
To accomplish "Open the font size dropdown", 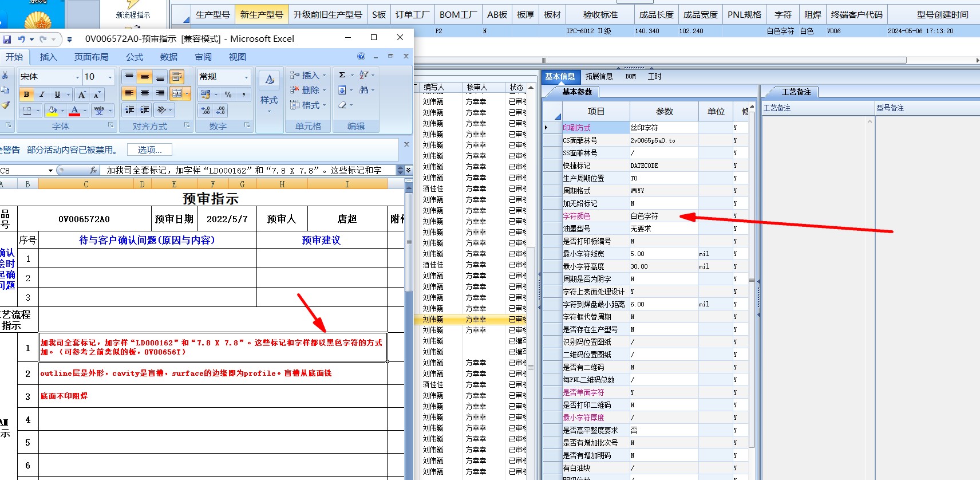I will click(110, 77).
